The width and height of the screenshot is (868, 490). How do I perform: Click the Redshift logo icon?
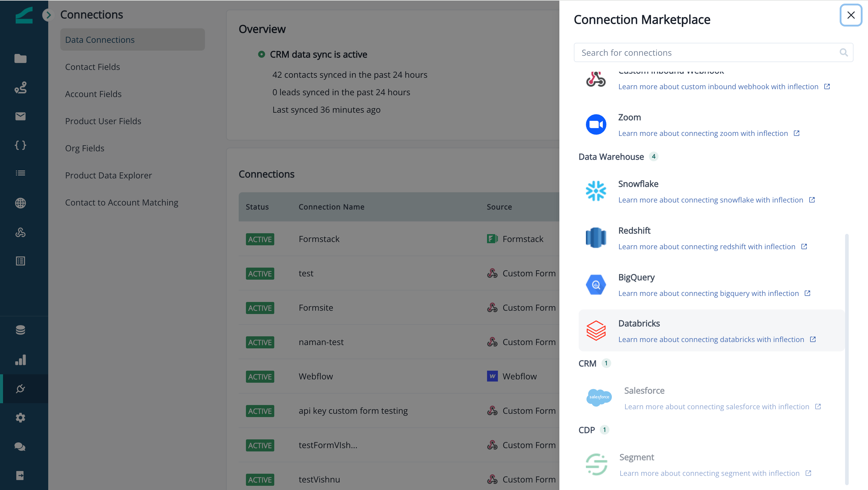(x=596, y=238)
